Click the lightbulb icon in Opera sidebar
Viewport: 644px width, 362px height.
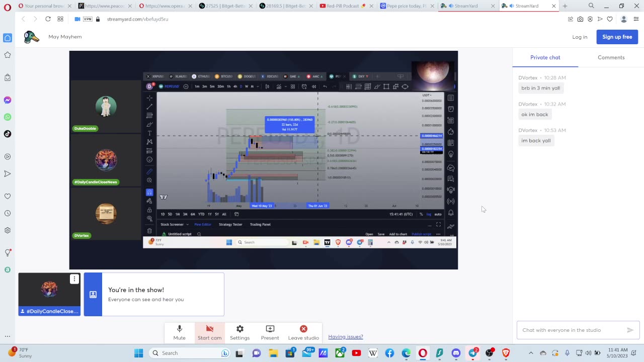[x=8, y=252]
